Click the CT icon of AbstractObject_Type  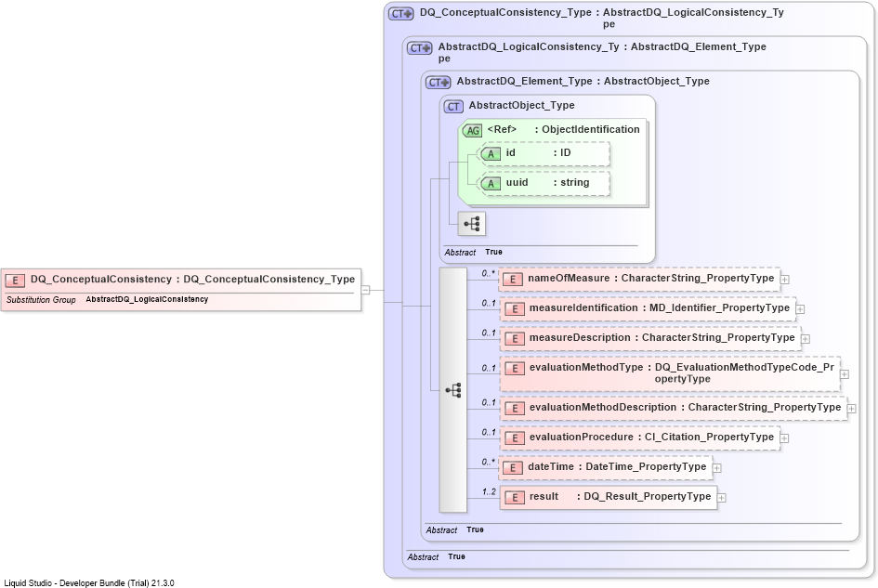pyautogui.click(x=453, y=107)
